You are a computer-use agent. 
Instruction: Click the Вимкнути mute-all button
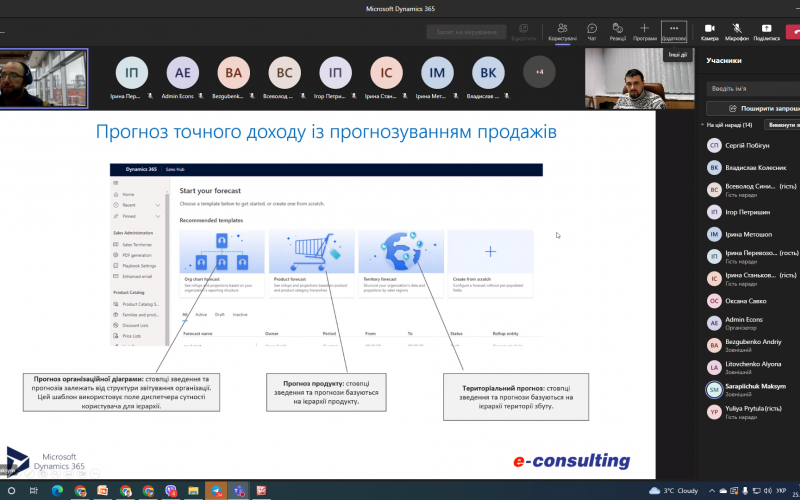(x=782, y=124)
